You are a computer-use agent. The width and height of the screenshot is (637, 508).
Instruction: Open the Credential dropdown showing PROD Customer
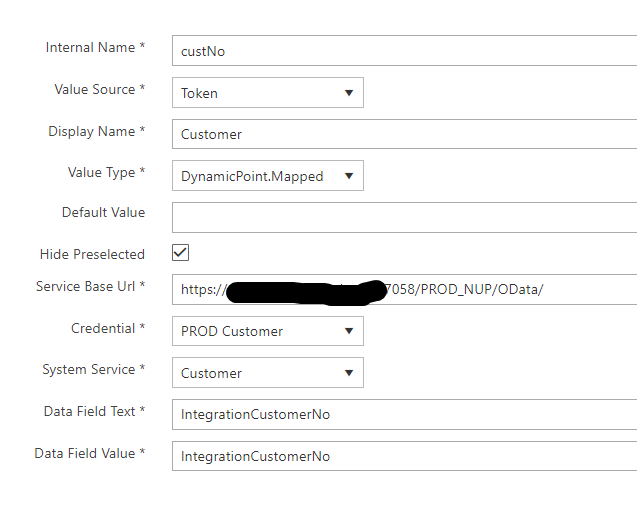pyautogui.click(x=267, y=331)
